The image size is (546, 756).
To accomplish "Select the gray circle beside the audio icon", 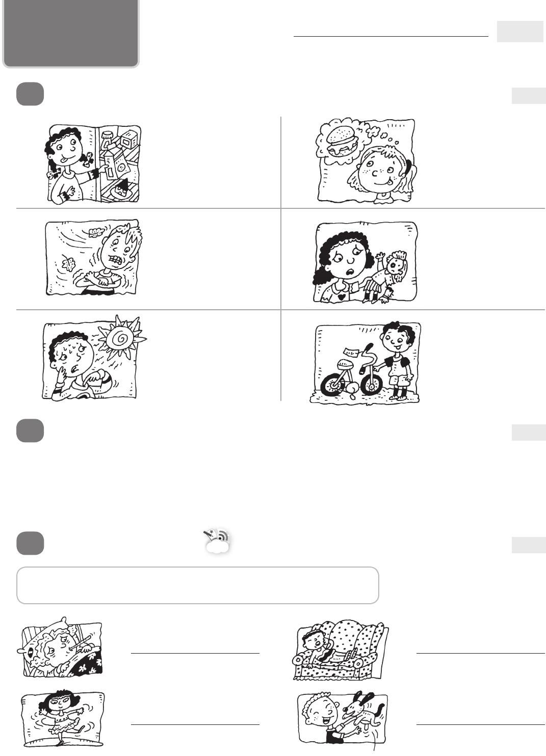I will pos(30,543).
